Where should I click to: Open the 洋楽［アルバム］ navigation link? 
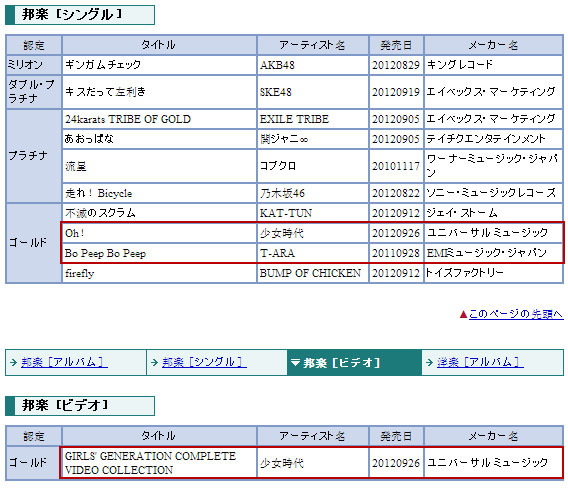(x=480, y=362)
